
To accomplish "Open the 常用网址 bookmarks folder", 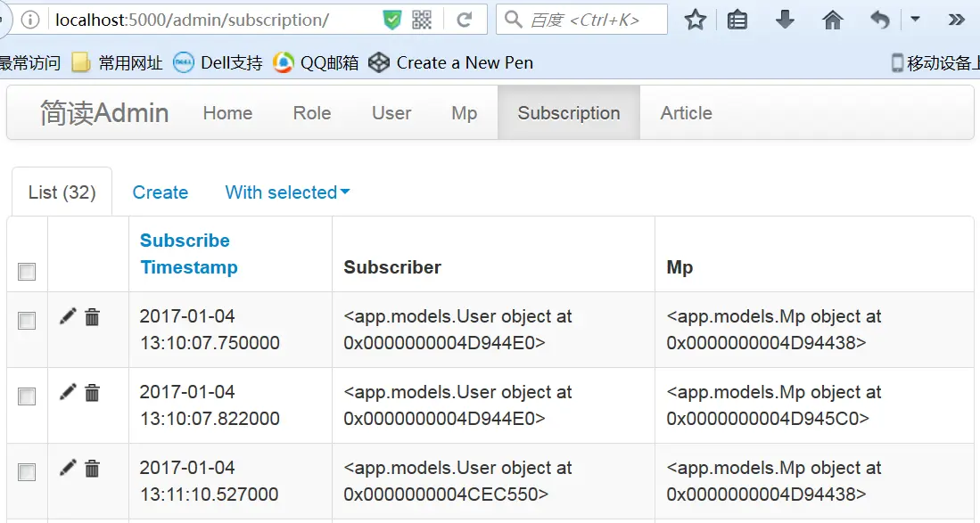I will click(117, 62).
